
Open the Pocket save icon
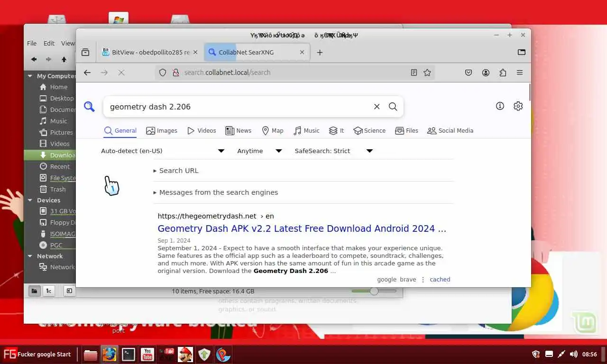pyautogui.click(x=469, y=73)
